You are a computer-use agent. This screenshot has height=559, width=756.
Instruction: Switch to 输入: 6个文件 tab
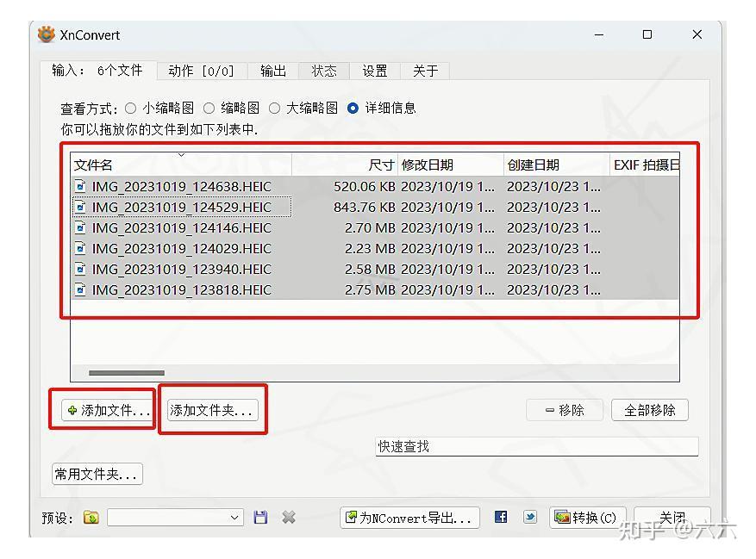98,71
